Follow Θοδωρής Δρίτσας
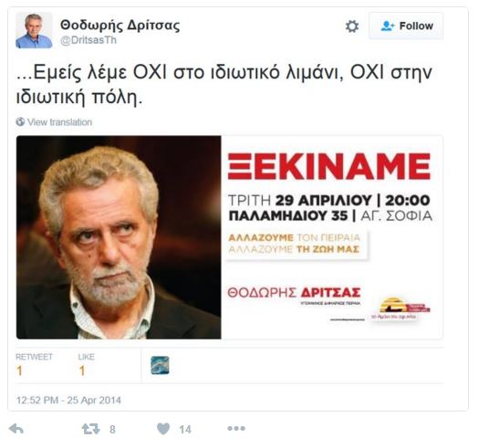This screenshot has height=448, width=479. coord(406,26)
